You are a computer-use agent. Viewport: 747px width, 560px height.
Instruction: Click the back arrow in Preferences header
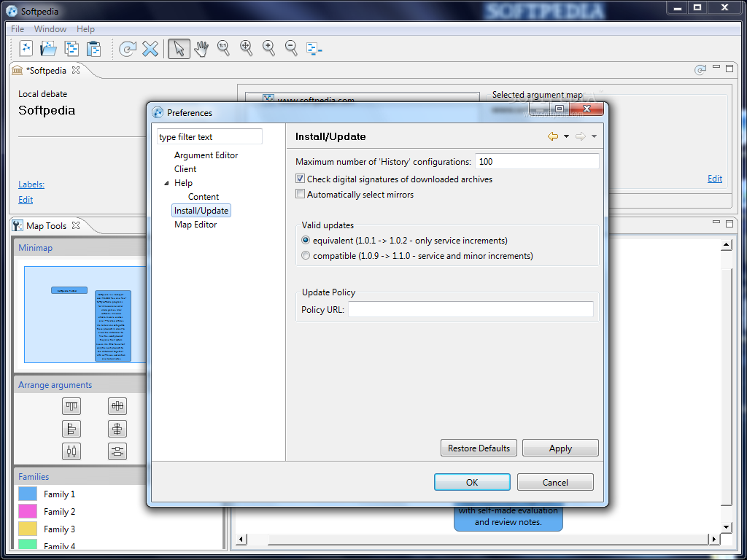[553, 136]
